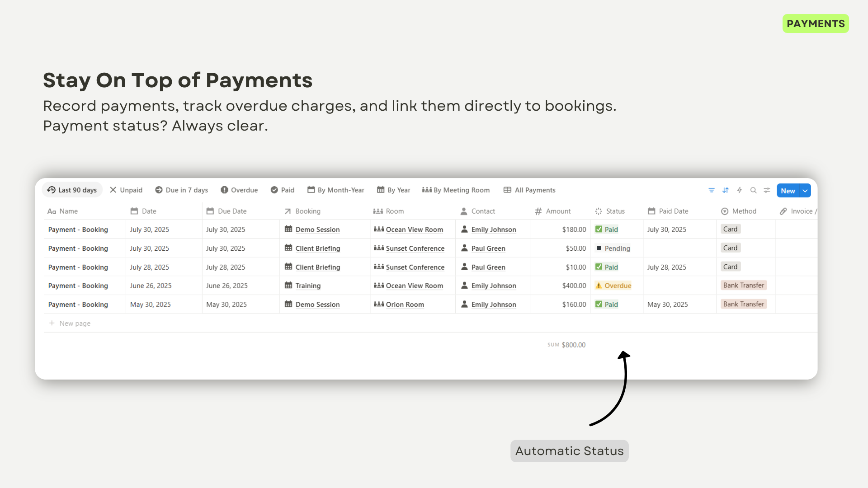Viewport: 868px width, 488px height.
Task: Open the Payment - Booking row dated July 28
Action: pyautogui.click(x=78, y=267)
